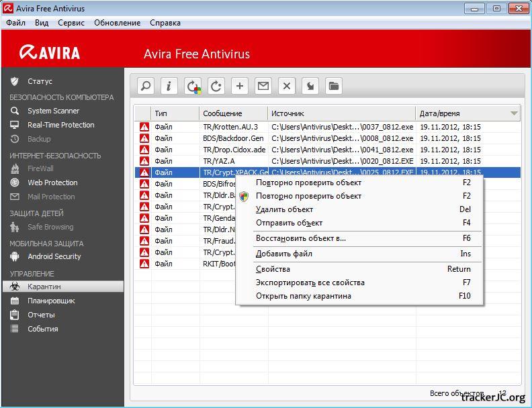532x408 pixels.
Task: Sort by the Сообщение column header
Action: tap(222, 113)
